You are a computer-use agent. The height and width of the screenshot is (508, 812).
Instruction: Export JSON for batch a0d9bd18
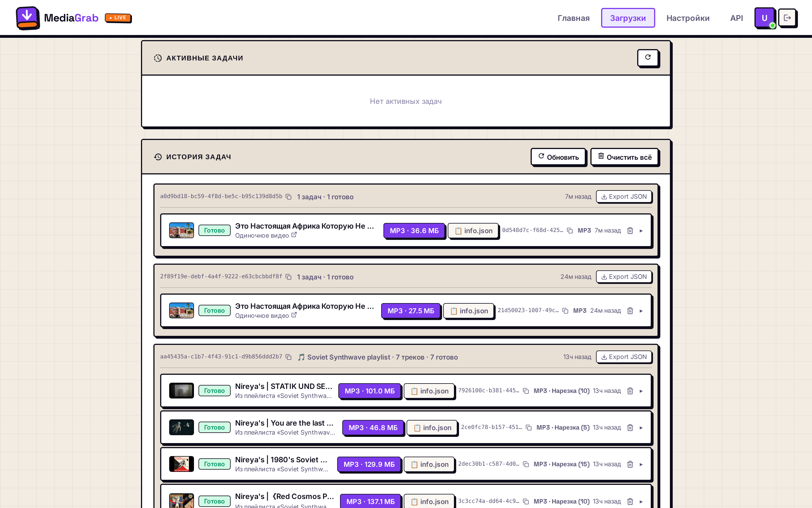tap(624, 196)
